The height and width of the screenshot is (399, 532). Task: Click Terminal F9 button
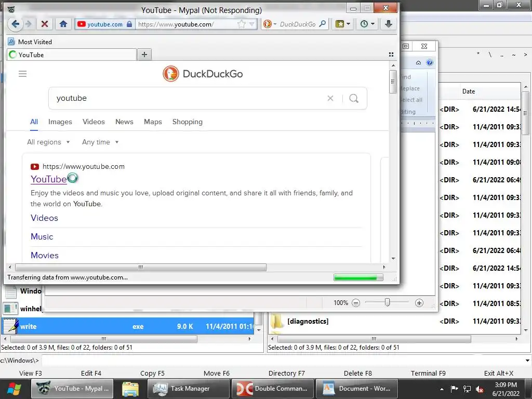(428, 373)
